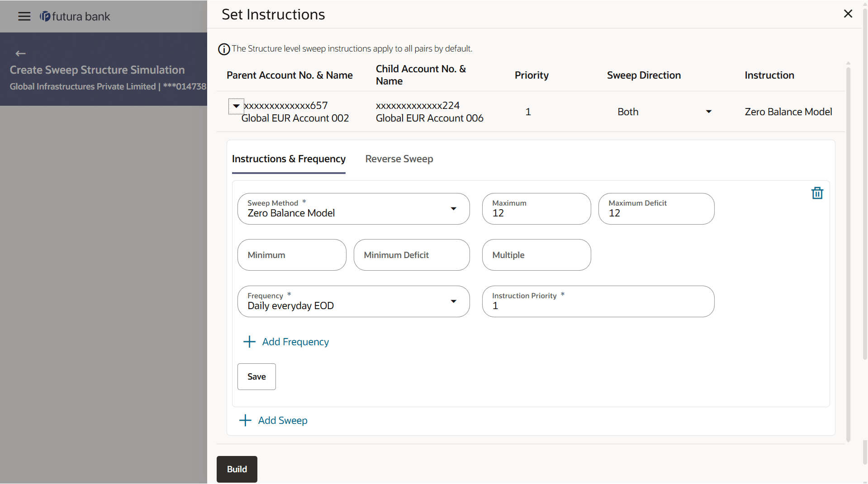
Task: Click the Futura Bank logo
Action: coord(75,17)
